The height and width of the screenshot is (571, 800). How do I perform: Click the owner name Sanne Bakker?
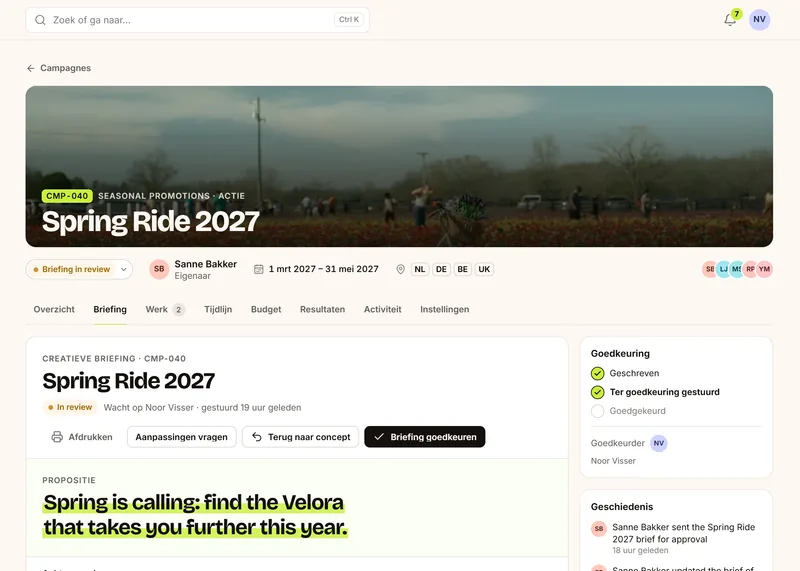tap(206, 264)
